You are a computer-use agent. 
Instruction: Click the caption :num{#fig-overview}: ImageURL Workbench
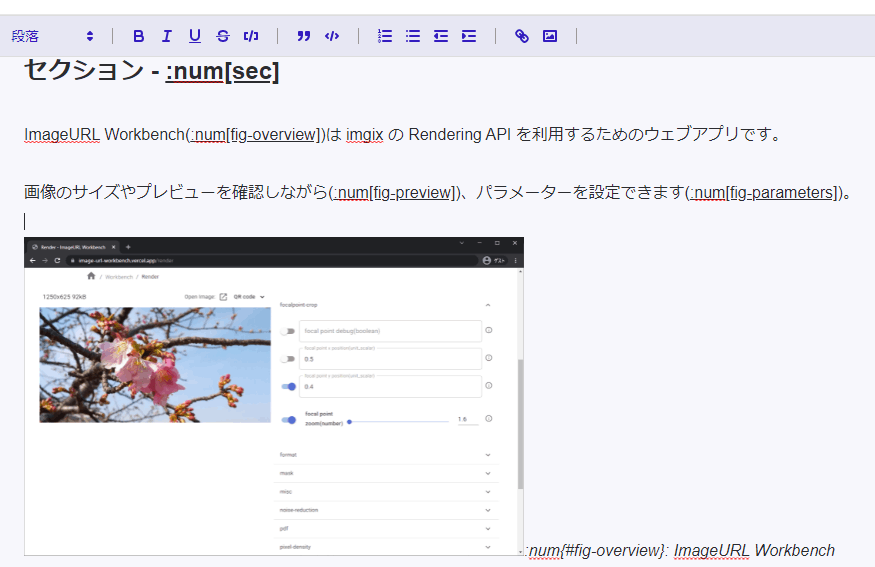[680, 550]
